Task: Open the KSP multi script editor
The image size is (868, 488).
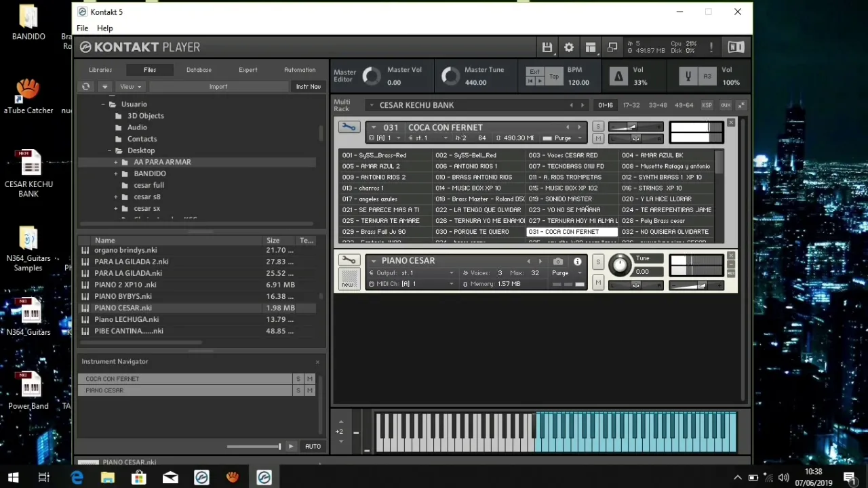Action: click(707, 105)
